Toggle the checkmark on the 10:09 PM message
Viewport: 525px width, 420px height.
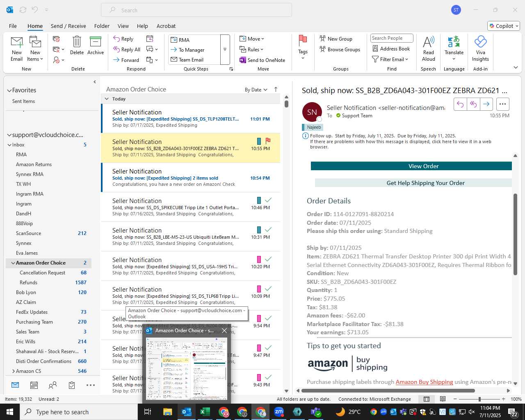pos(268,288)
